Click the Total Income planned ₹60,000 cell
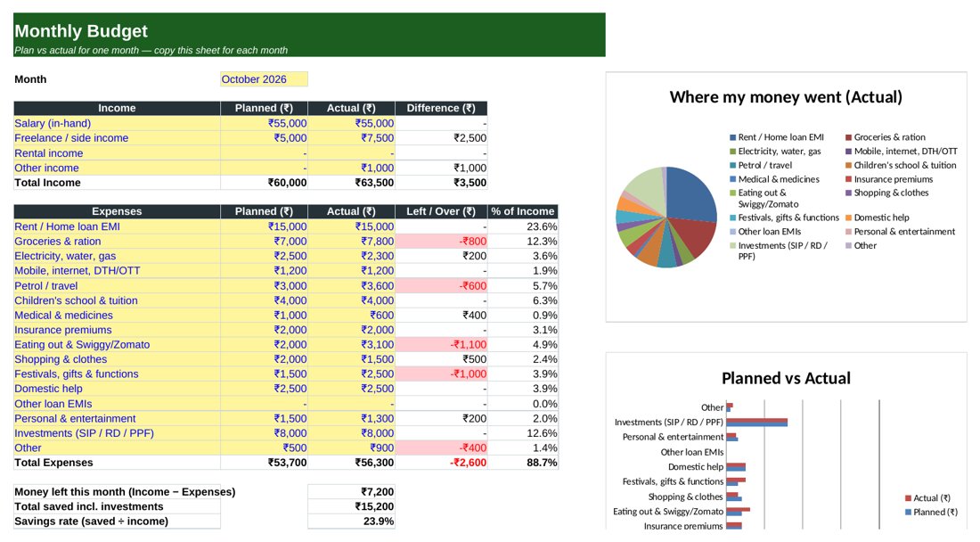The height and width of the screenshot is (542, 980). [264, 183]
